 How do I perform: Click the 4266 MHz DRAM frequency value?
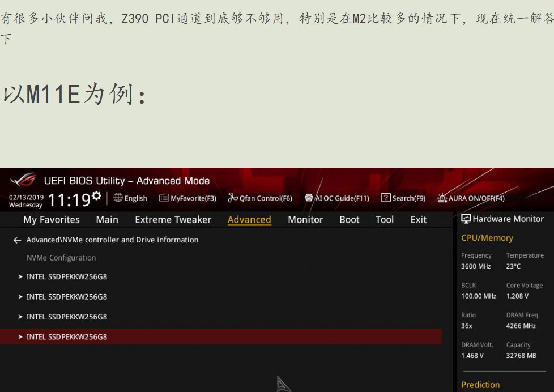[521, 326]
